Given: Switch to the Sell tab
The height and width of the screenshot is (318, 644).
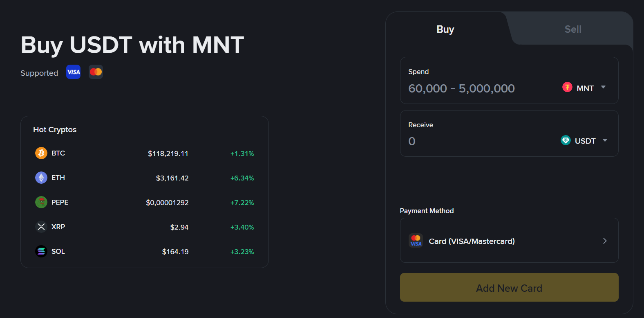Looking at the screenshot, I should coord(573,29).
